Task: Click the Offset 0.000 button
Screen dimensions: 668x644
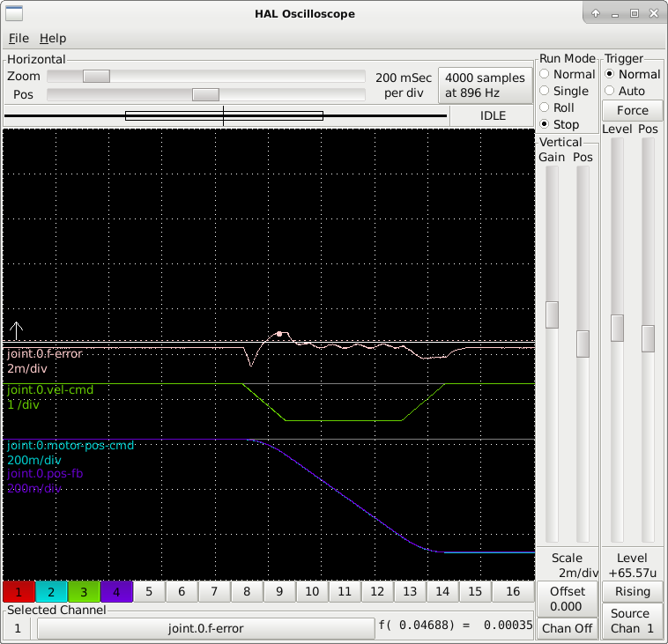Action: pyautogui.click(x=568, y=599)
